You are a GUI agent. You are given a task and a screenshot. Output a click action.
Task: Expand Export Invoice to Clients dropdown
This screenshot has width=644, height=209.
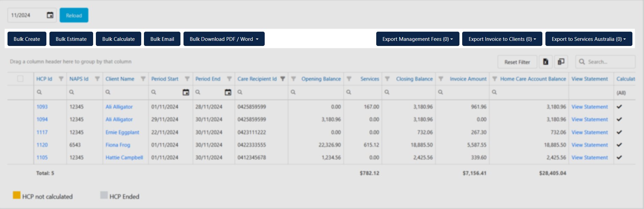502,39
